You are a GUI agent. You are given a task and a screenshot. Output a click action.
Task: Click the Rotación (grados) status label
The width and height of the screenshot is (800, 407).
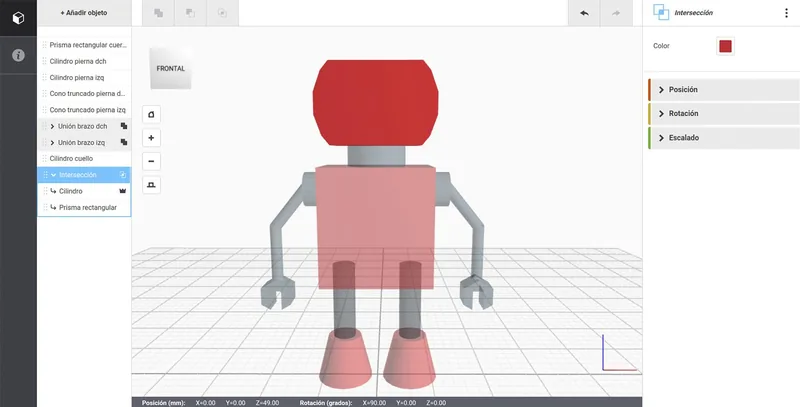pos(326,403)
